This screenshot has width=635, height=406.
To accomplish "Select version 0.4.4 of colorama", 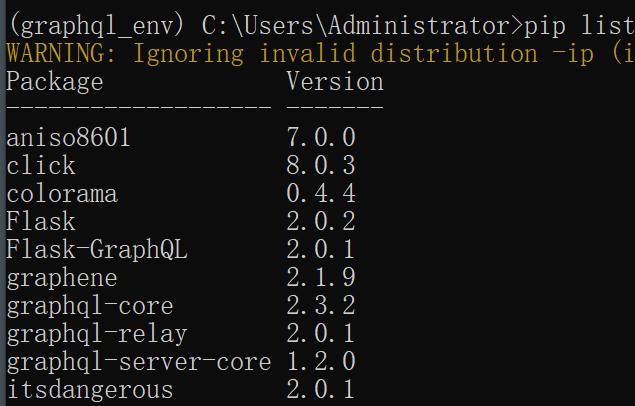I will (x=321, y=193).
